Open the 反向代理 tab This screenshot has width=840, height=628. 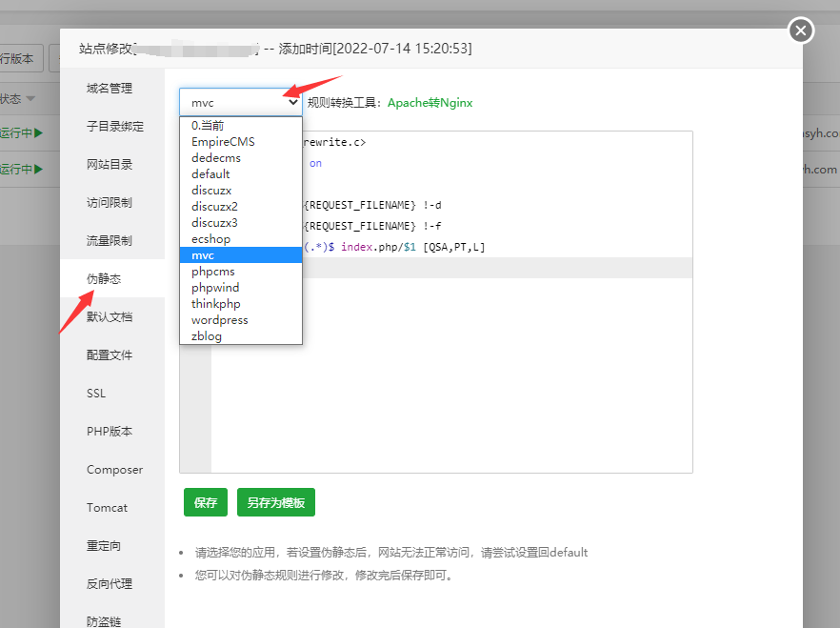(110, 584)
